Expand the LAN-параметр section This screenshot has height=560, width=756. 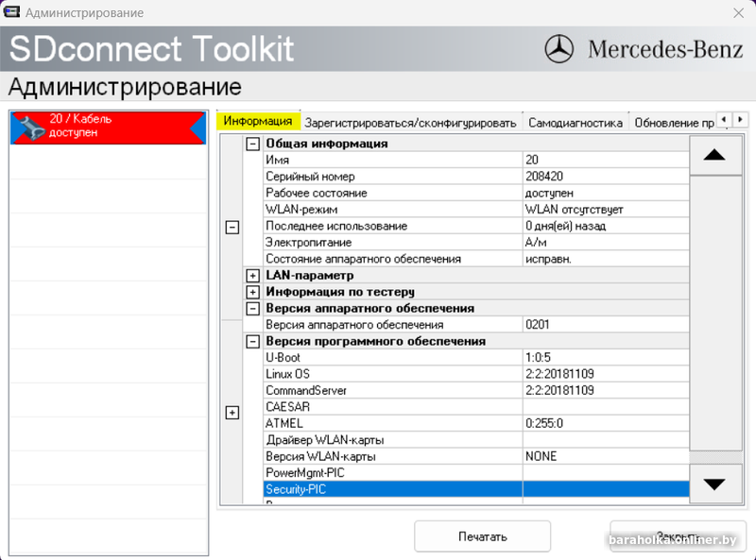tap(252, 275)
